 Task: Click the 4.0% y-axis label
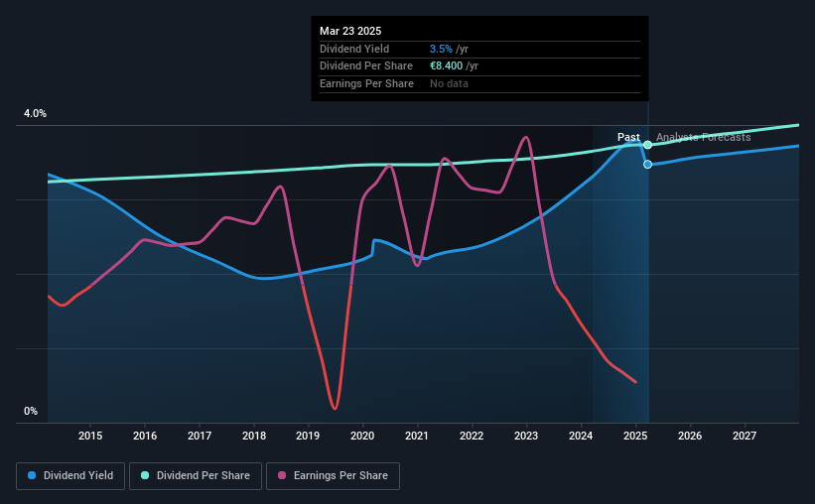coord(35,114)
